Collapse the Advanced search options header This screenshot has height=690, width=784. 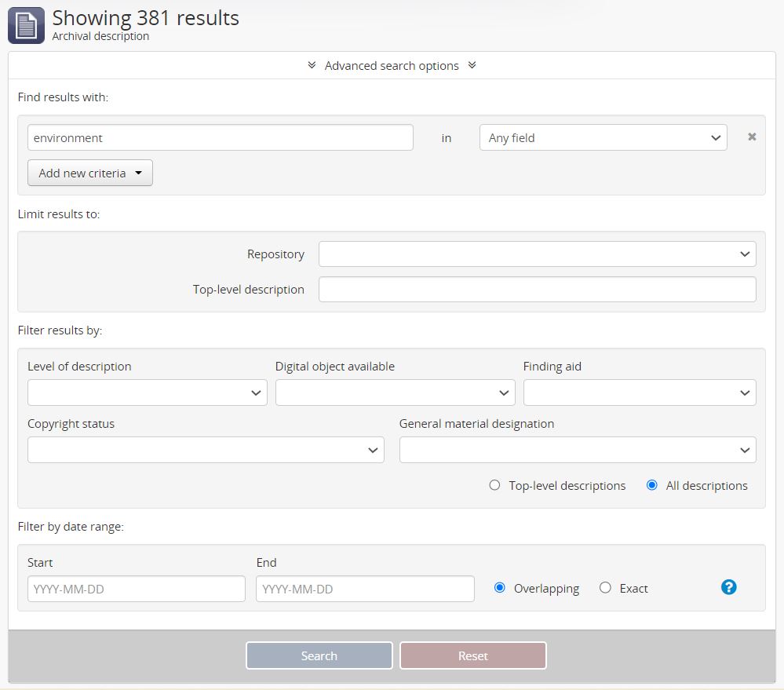coord(392,66)
